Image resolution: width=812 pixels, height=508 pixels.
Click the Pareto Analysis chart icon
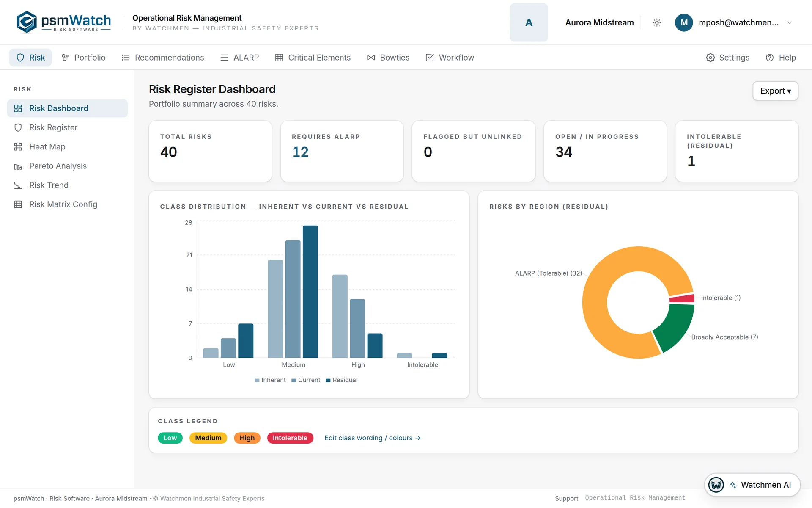[x=18, y=166]
